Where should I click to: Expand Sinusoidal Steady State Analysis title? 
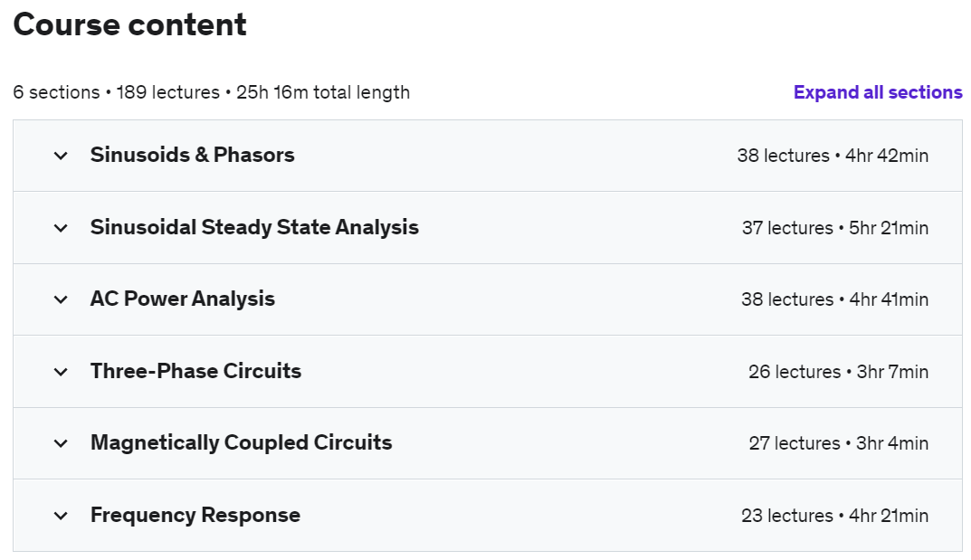[254, 227]
